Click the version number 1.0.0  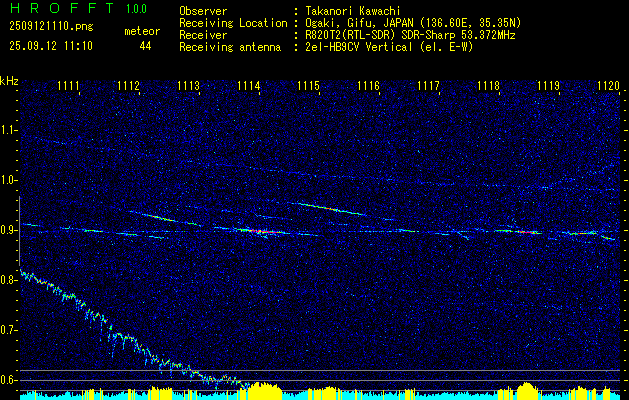tap(136, 9)
